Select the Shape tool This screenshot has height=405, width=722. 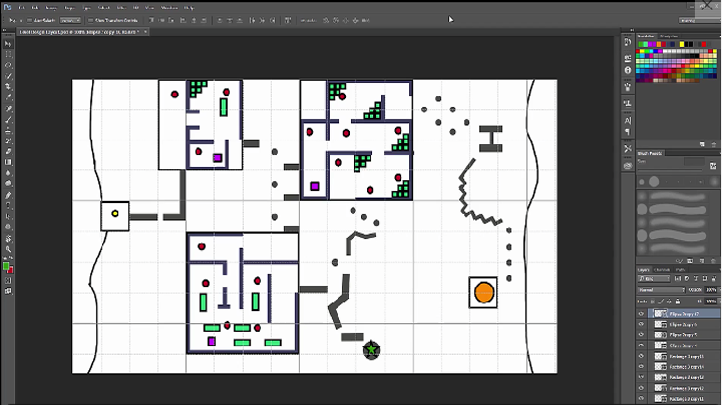tap(8, 227)
